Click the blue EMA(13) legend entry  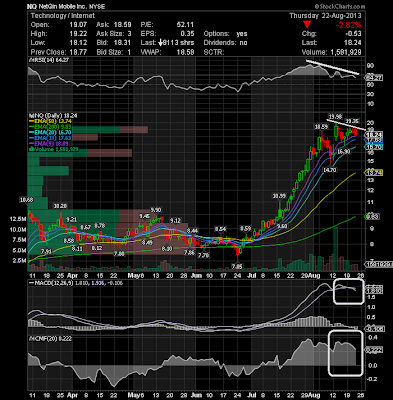click(x=50, y=138)
